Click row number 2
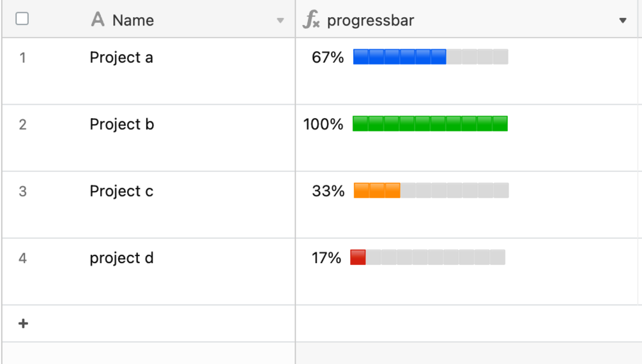Image resolution: width=642 pixels, height=364 pixels. tap(23, 125)
